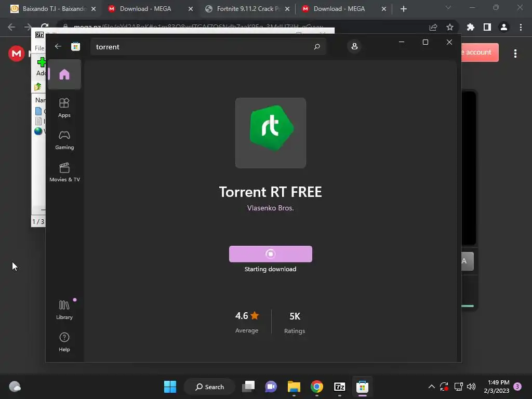532x399 pixels.
Task: Stop the download via the purple button
Action: click(x=270, y=254)
